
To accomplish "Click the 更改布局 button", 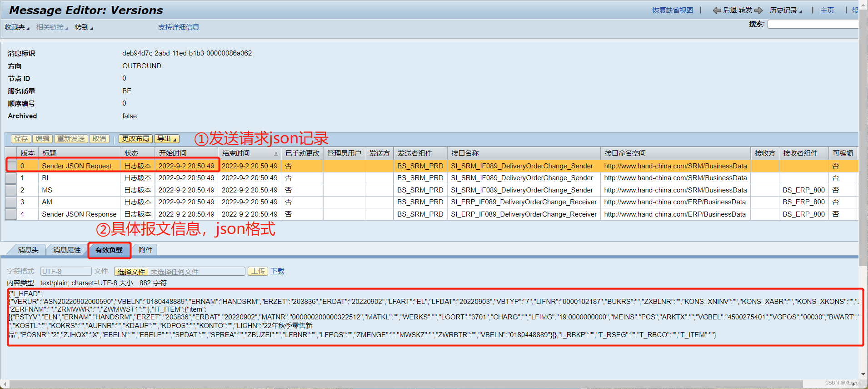I will 135,139.
